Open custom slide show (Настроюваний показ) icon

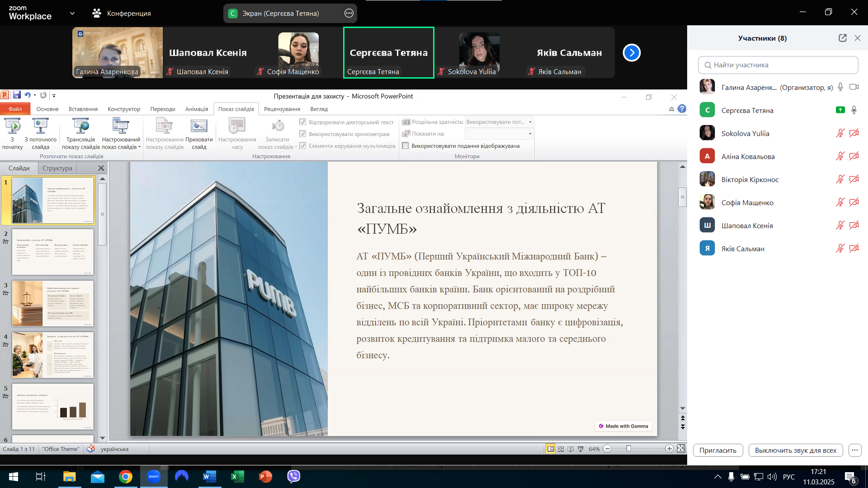pos(121,126)
